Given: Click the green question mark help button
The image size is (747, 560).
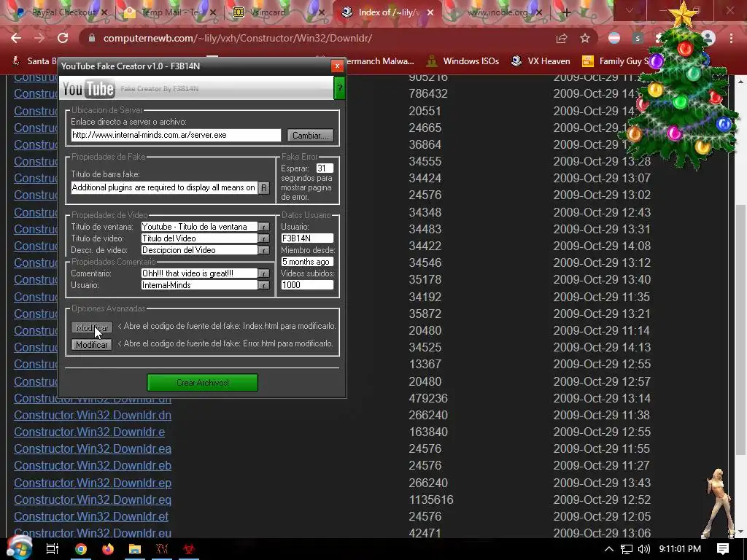Looking at the screenshot, I should point(340,88).
